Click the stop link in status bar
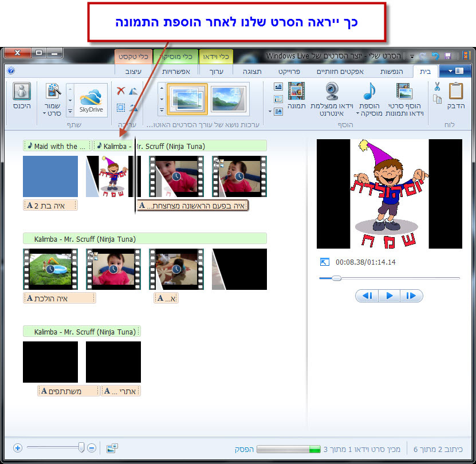Viewport: 476px width, 464px height. pos(244,449)
